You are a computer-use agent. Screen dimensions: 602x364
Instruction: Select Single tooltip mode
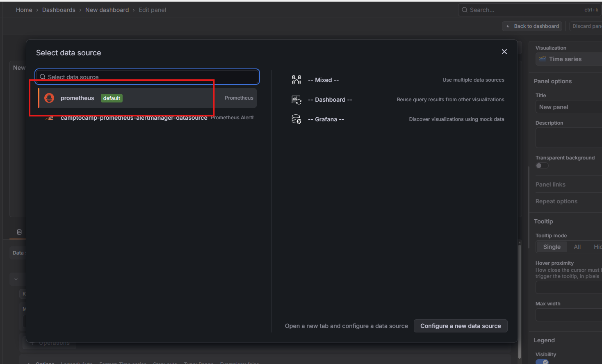point(552,247)
